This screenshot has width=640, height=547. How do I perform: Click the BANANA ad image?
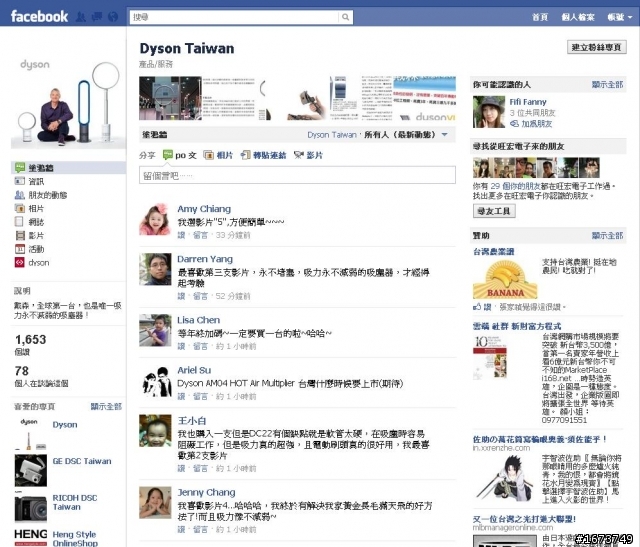pyautogui.click(x=505, y=280)
